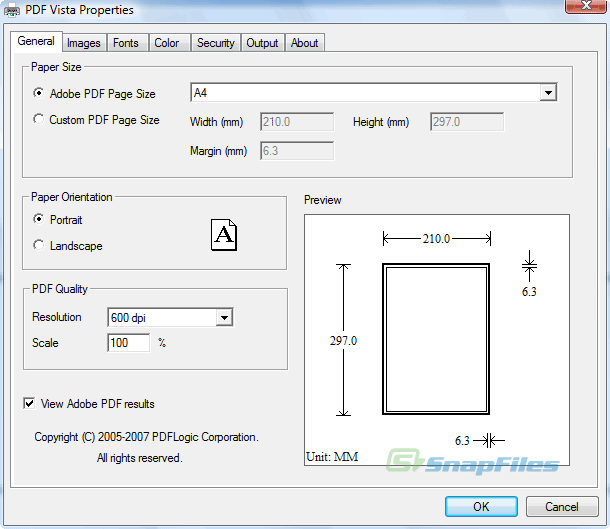Viewport: 610px width, 529px height.
Task: Confirm with the OK button
Action: 481,506
